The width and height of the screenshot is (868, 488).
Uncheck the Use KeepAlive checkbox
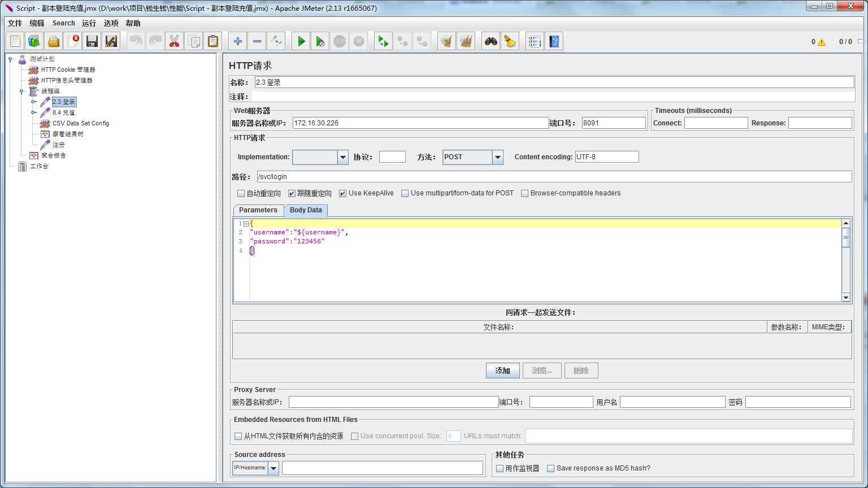click(343, 193)
